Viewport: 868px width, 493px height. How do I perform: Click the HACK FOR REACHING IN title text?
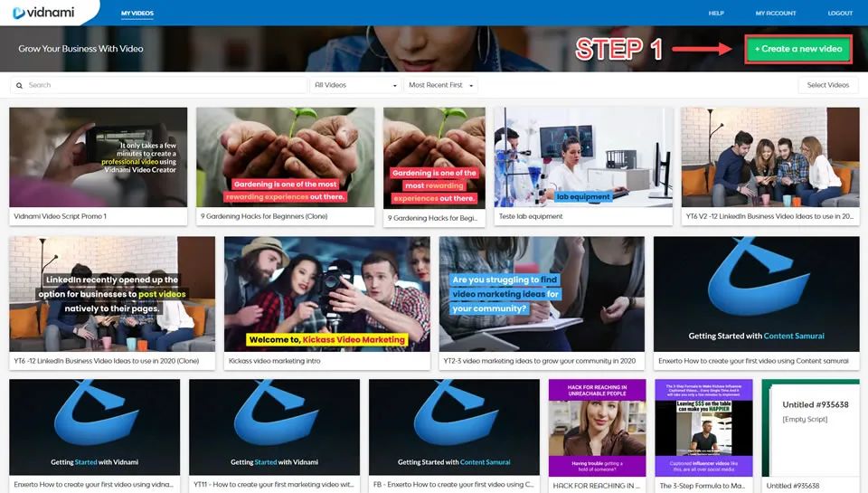(x=596, y=485)
